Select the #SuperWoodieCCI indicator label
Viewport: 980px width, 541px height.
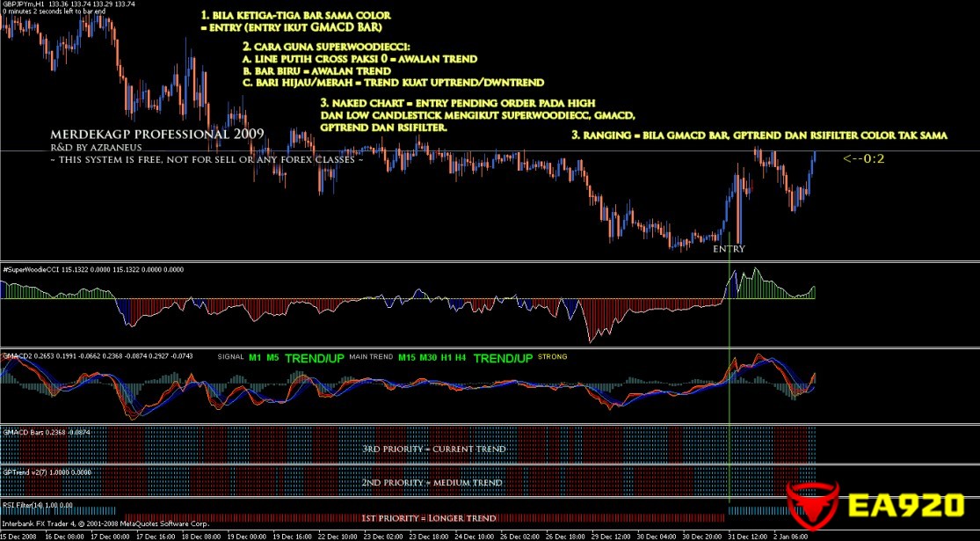[31, 269]
